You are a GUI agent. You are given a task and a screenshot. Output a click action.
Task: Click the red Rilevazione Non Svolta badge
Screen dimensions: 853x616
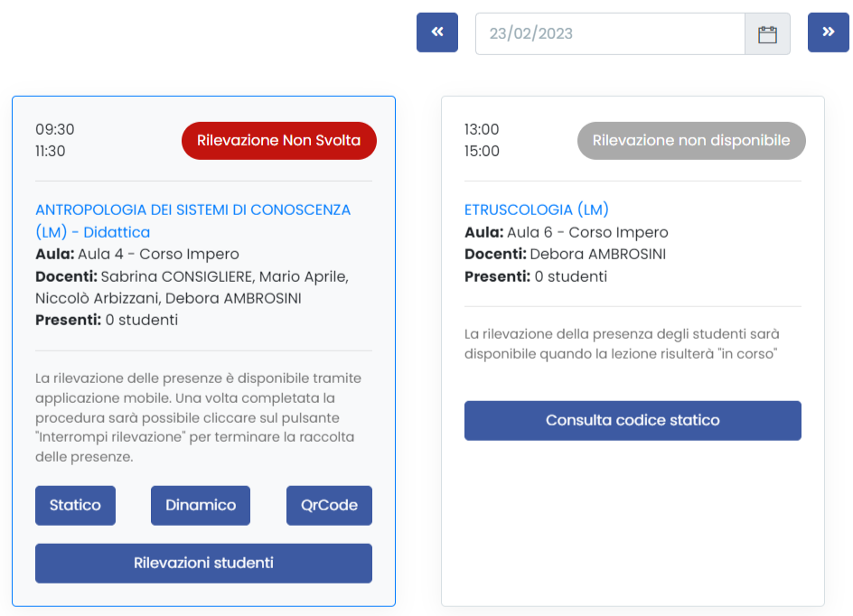pyautogui.click(x=279, y=141)
